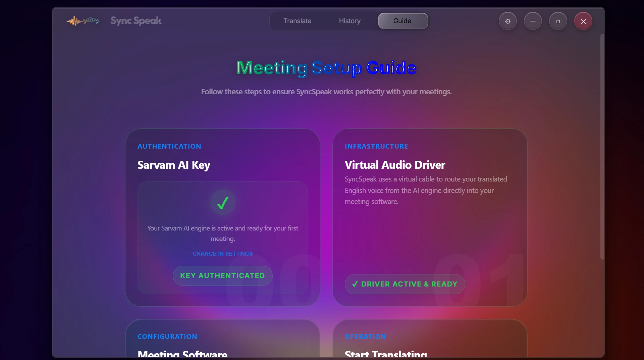Click the OPERATION category label

click(365, 337)
